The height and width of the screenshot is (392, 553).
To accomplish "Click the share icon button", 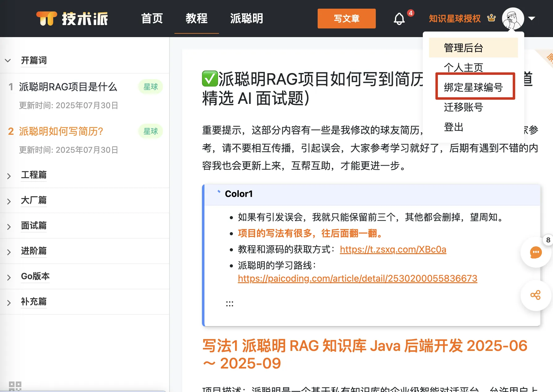I will tap(536, 295).
